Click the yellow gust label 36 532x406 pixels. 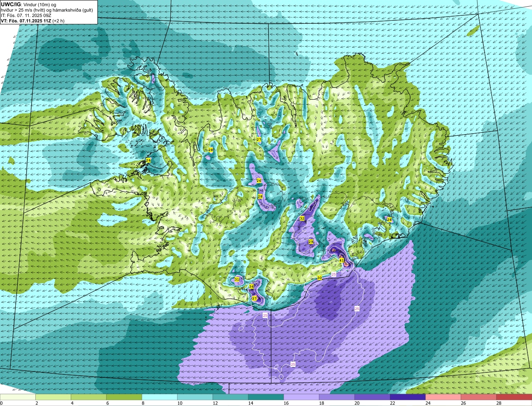[251, 286]
